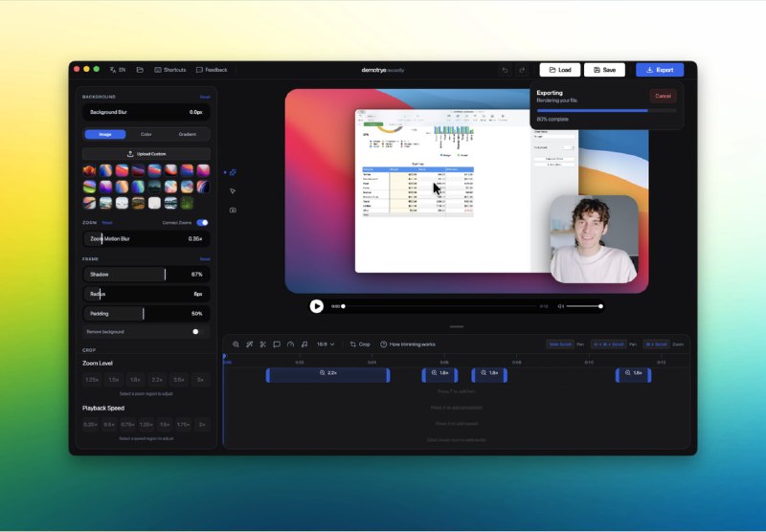The width and height of the screenshot is (766, 532).
Task: Click the Export button
Action: [x=660, y=70]
